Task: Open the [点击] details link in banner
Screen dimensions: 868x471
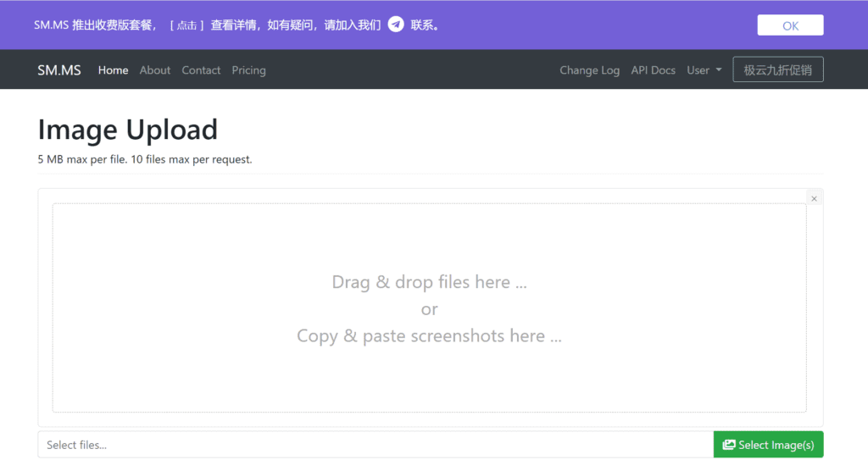Action: pyautogui.click(x=187, y=25)
